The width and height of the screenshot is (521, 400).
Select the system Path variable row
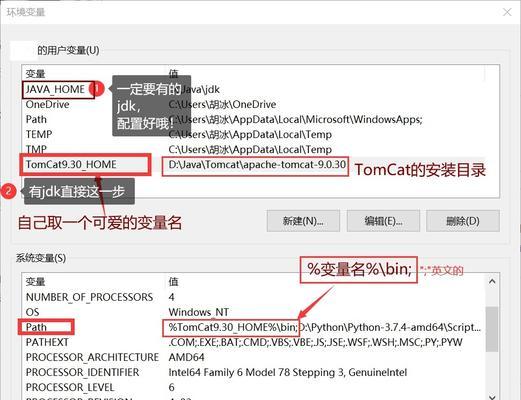[253, 327]
